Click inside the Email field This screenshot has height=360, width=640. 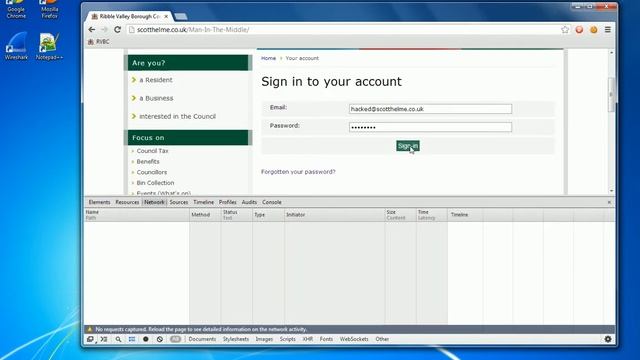430,109
